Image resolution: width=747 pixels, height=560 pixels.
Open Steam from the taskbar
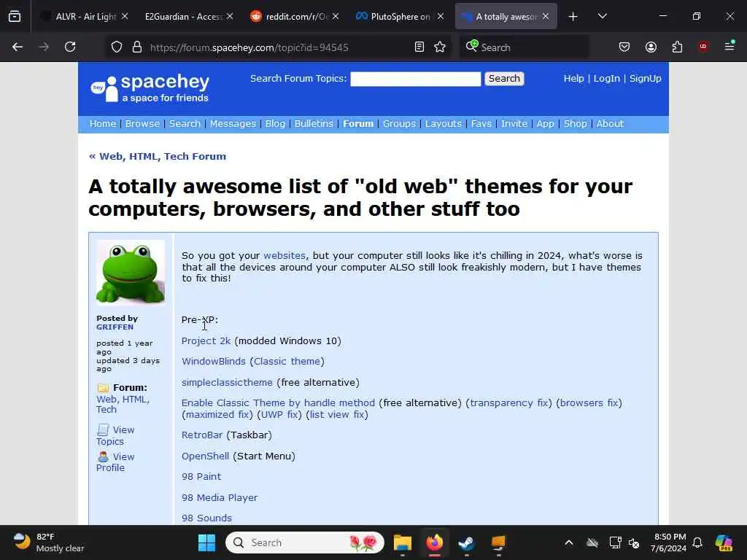[x=466, y=542]
